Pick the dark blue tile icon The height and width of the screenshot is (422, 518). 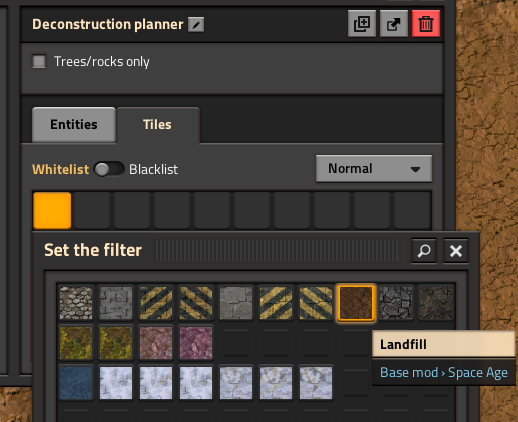point(76,383)
